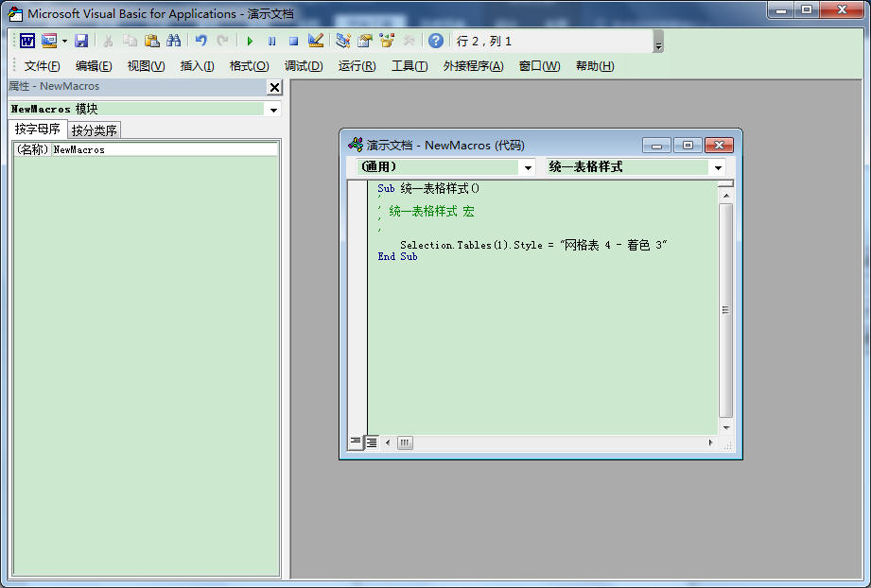Close the Visual Basic for Applications window
This screenshot has width=871, height=588.
pyautogui.click(x=842, y=9)
